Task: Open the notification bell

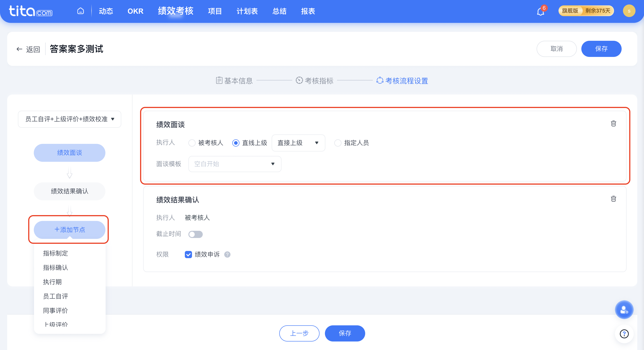Action: pos(540,11)
